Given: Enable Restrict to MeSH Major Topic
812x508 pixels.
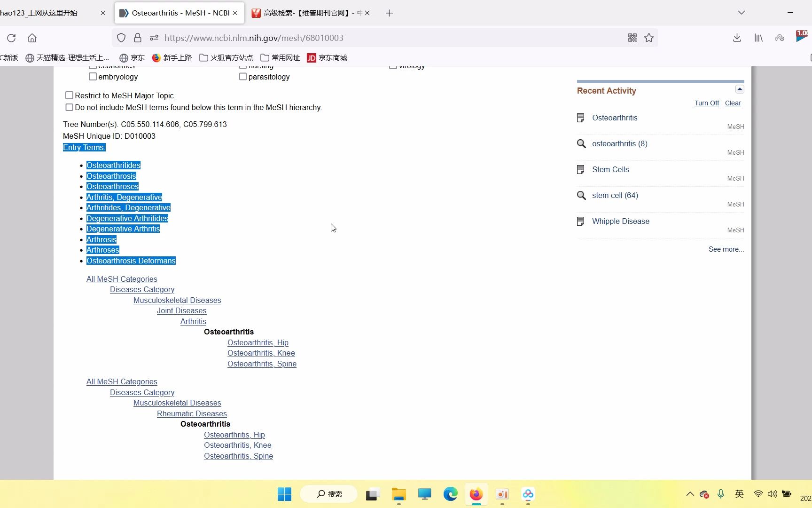Looking at the screenshot, I should pyautogui.click(x=69, y=95).
